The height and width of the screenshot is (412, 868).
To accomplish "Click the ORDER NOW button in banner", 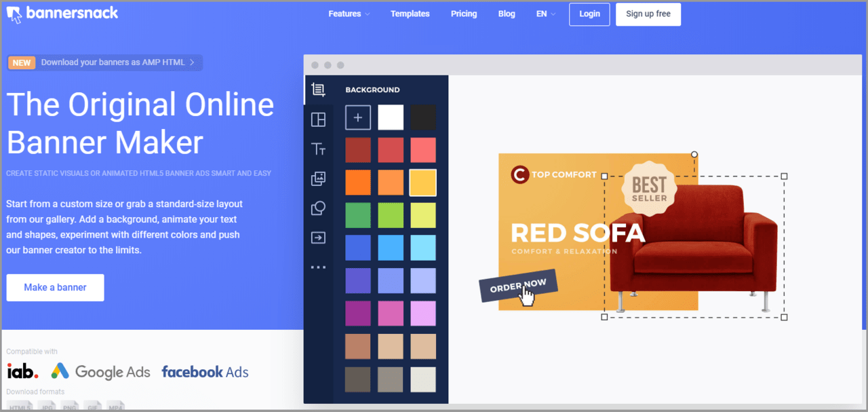I will click(518, 286).
